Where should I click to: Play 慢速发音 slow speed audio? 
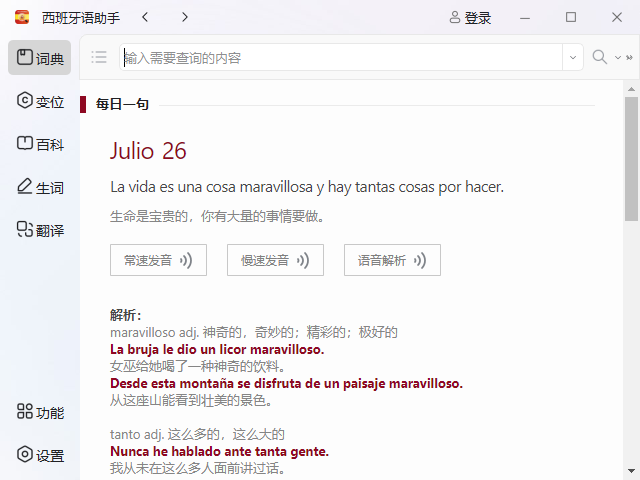275,260
